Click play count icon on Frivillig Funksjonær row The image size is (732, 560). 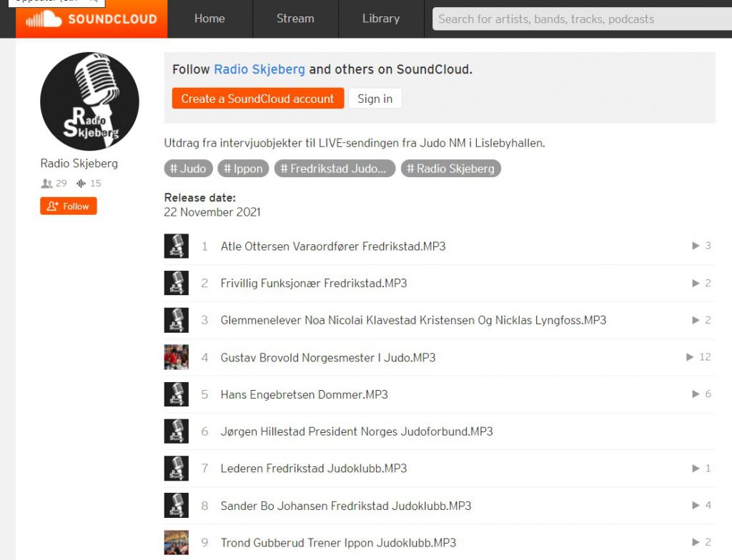(x=696, y=283)
